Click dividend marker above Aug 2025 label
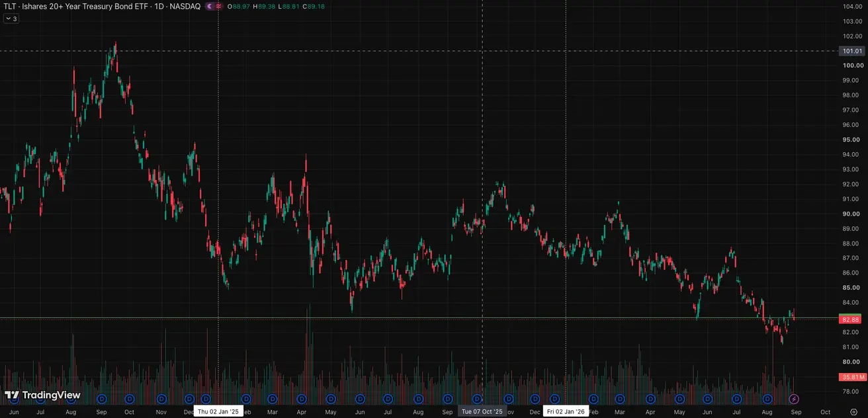868x418 pixels. [418, 399]
